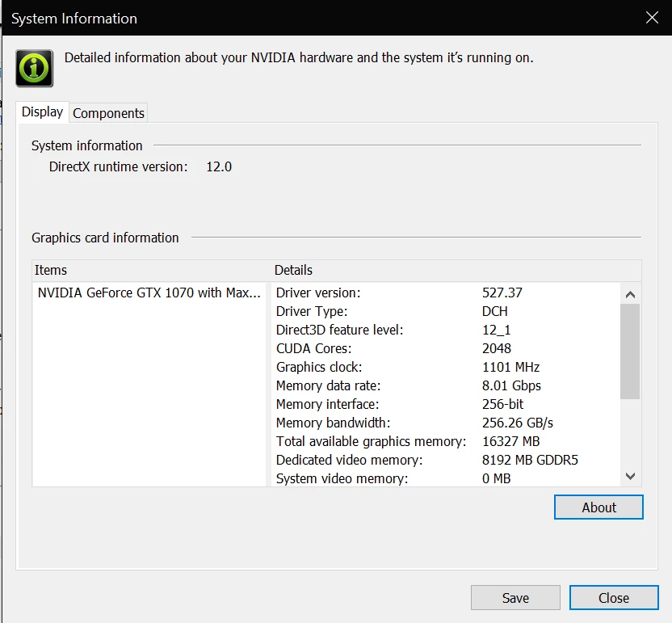672x623 pixels.
Task: Click the 1101 MHz clock value
Action: [x=510, y=367]
